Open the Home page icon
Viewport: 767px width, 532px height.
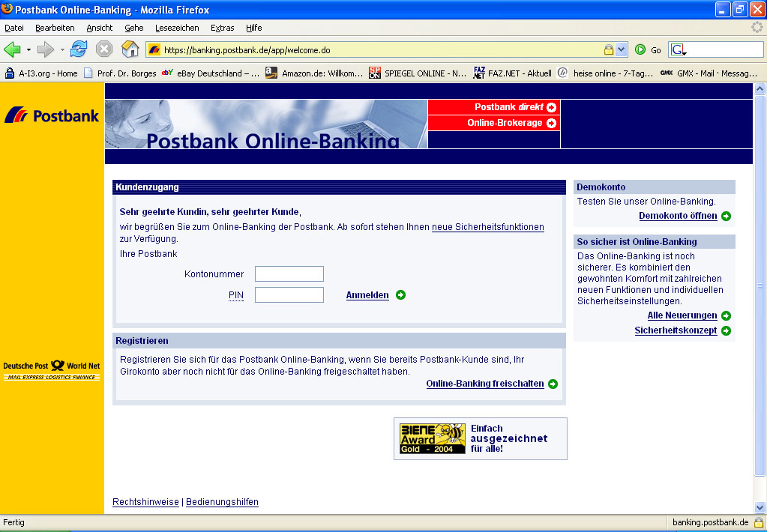130,49
